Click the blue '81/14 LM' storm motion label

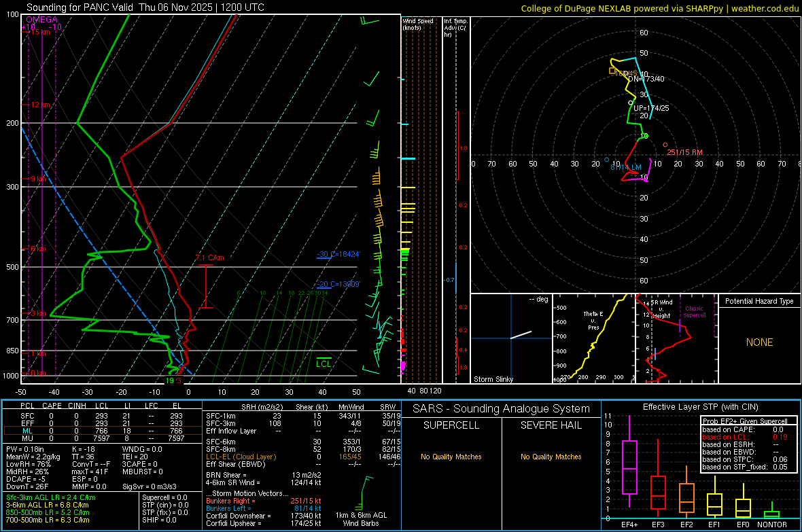point(625,167)
